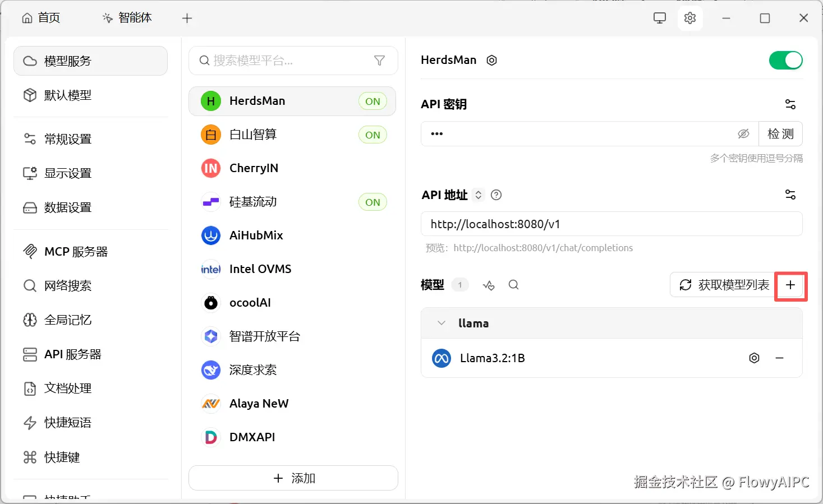Viewport: 823px width, 504px height.
Task: Select Alaya NeW provider in list
Action: (292, 404)
